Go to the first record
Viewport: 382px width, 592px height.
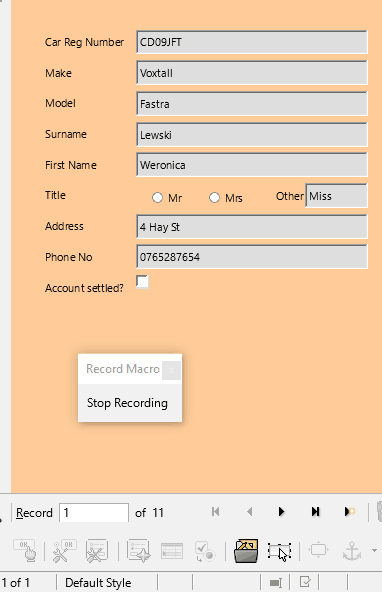pos(216,512)
